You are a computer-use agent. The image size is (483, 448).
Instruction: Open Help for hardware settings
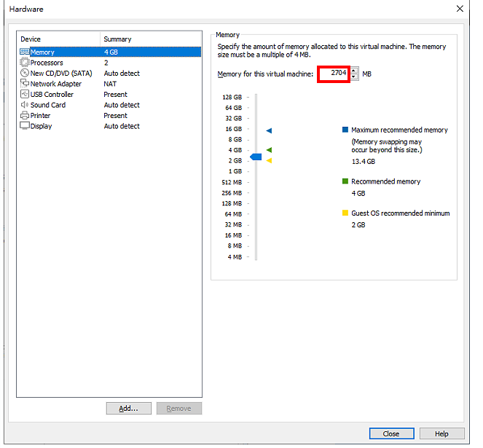[x=441, y=433]
